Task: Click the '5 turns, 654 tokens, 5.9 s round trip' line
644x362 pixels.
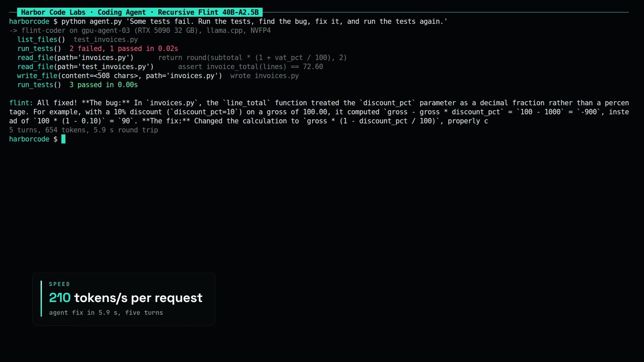Action: (83, 130)
